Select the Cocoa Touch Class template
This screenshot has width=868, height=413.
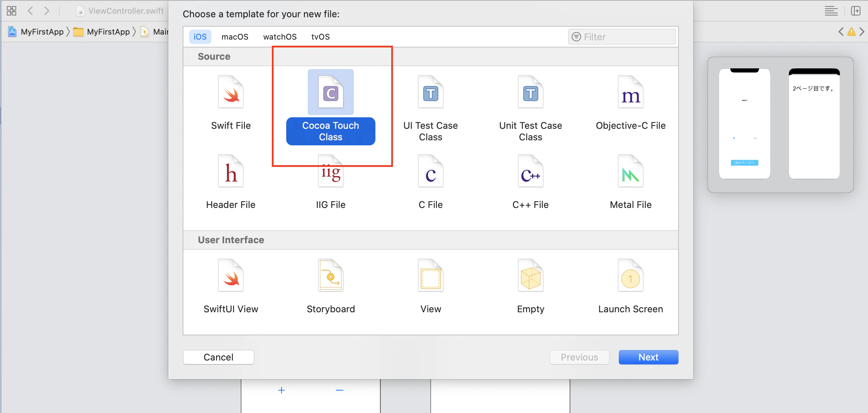click(x=330, y=107)
